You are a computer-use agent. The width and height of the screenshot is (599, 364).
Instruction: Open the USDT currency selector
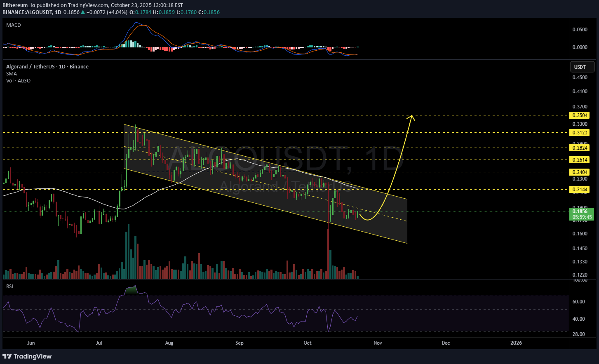point(580,67)
